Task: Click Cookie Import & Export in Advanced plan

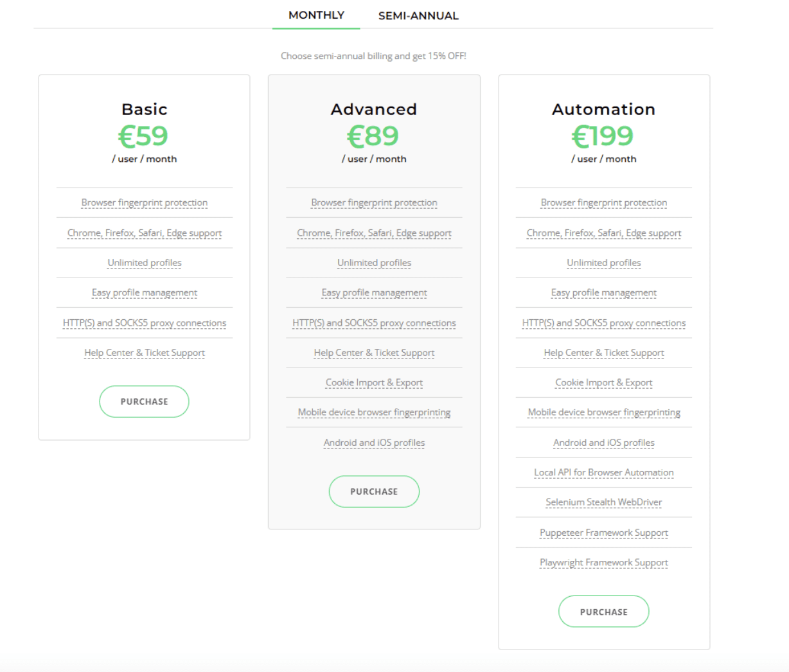Action: (x=374, y=382)
